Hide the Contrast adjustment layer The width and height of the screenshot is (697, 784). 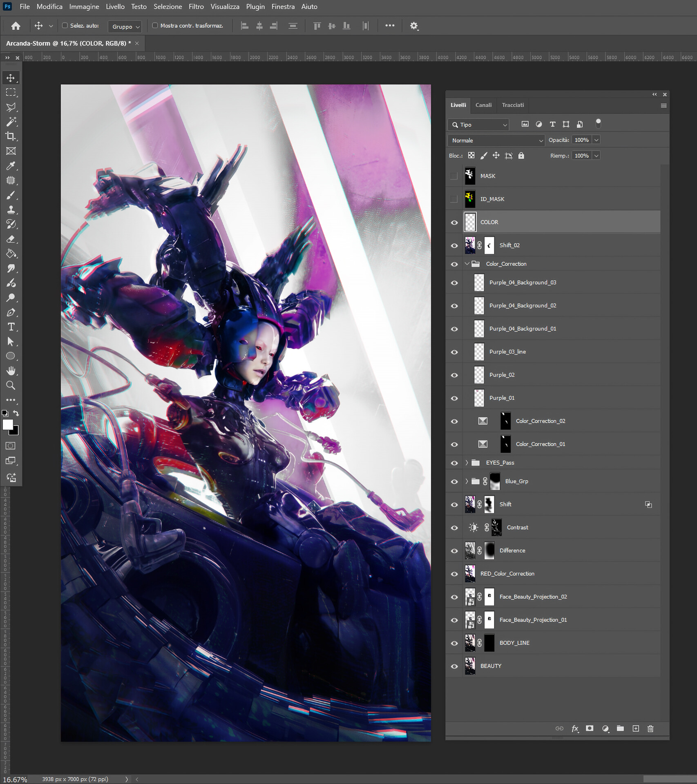coord(454,528)
